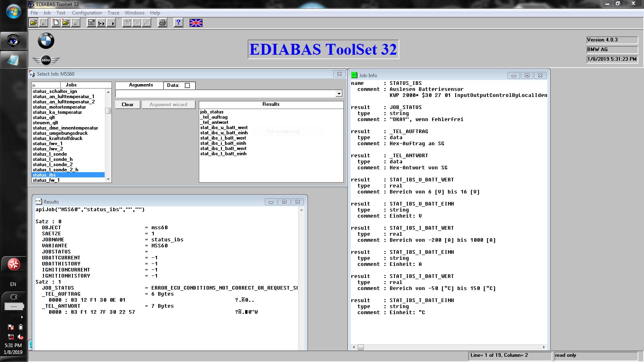Open the Arguments combo box dropdown
This screenshot has height=362, width=644.
339,94
